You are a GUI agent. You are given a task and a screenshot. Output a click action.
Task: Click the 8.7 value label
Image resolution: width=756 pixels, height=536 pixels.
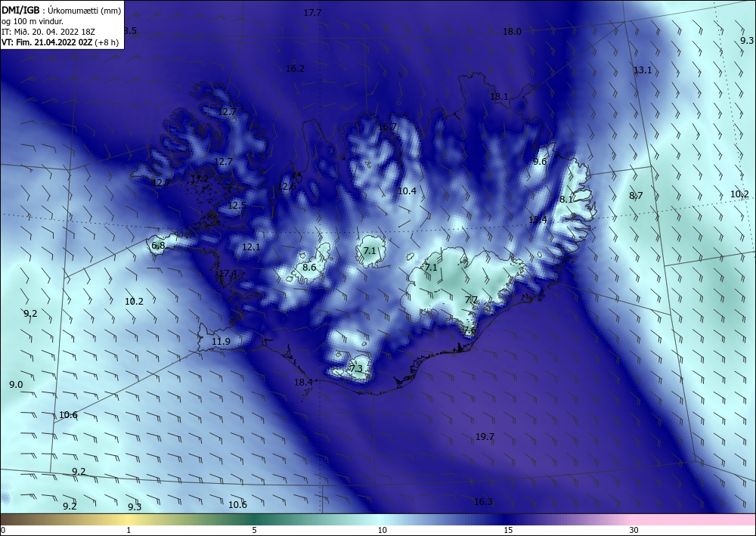[x=636, y=196]
